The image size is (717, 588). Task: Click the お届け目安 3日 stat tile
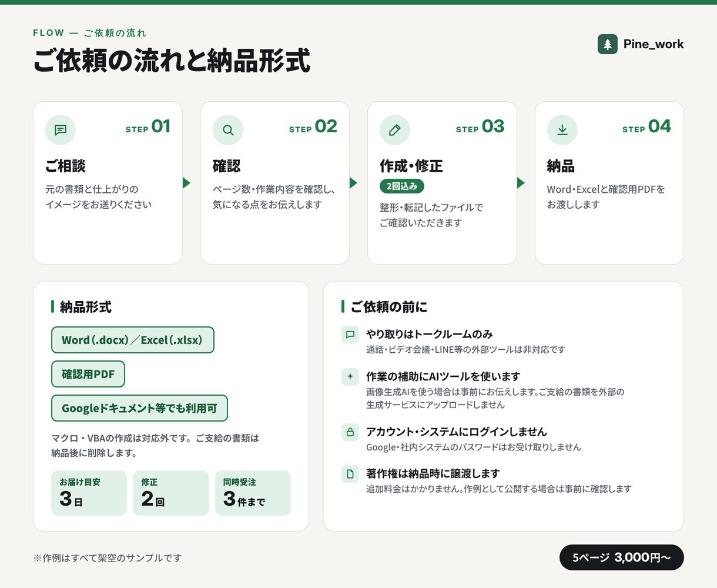point(89,493)
